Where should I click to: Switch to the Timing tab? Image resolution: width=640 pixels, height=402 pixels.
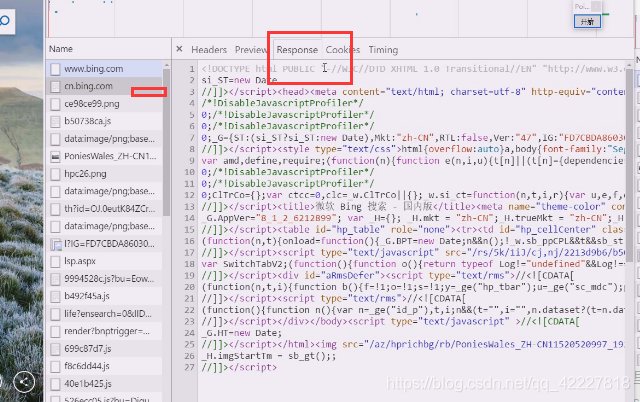pyautogui.click(x=383, y=50)
